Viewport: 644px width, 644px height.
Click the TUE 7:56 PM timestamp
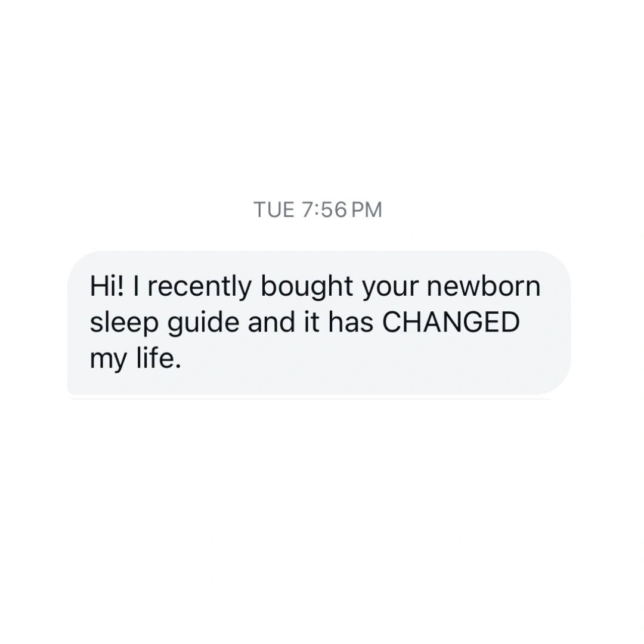point(318,209)
